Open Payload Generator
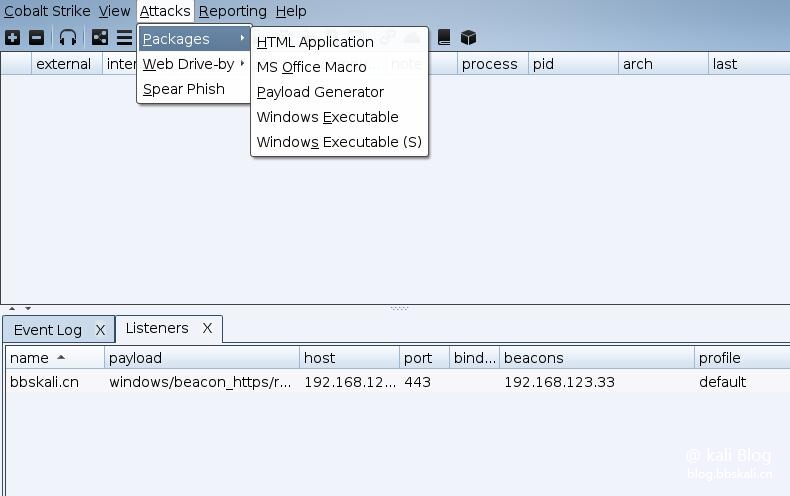 [x=339, y=92]
